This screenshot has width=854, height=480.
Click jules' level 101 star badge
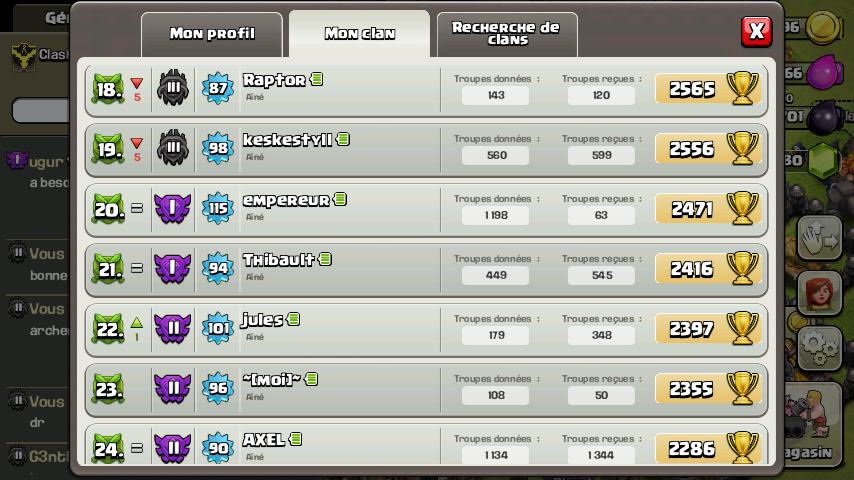click(x=218, y=328)
